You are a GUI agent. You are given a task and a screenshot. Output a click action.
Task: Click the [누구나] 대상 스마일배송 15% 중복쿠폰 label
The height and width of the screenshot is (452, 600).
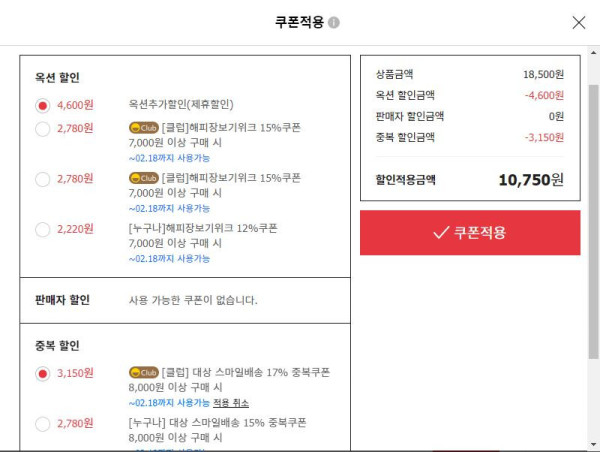click(x=217, y=423)
